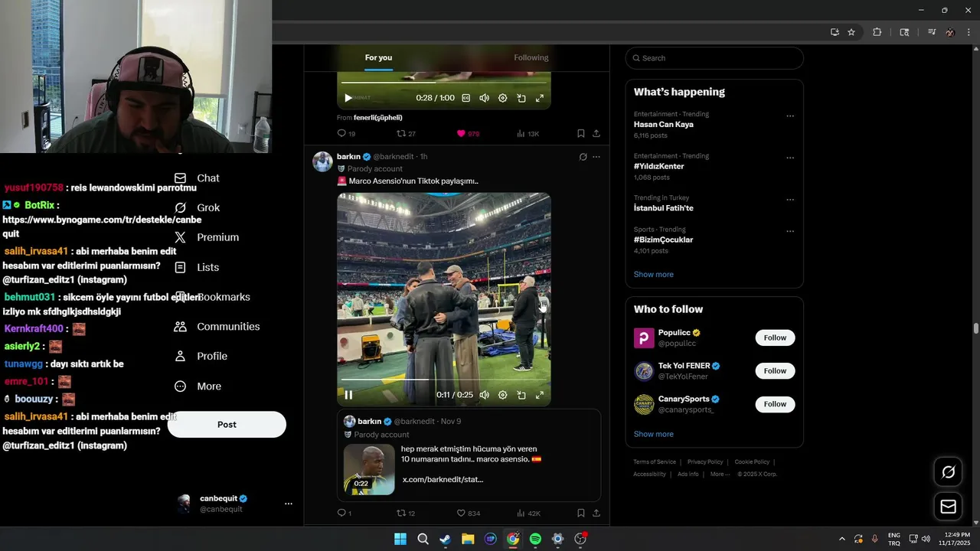Mute the top video volume icon
Viewport: 980px width, 551px height.
point(484,98)
